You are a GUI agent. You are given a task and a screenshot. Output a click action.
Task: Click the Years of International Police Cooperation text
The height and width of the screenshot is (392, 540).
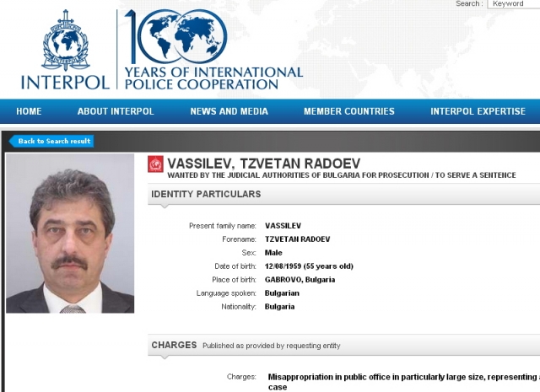[213, 78]
